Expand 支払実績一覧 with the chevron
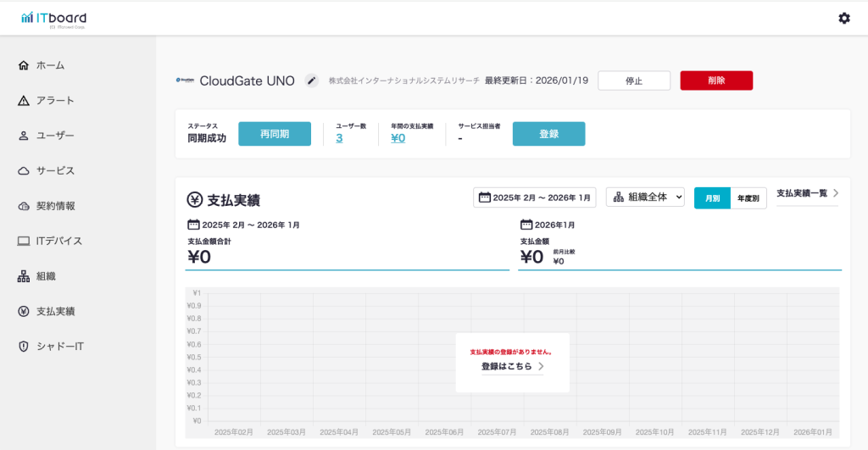 pos(835,193)
